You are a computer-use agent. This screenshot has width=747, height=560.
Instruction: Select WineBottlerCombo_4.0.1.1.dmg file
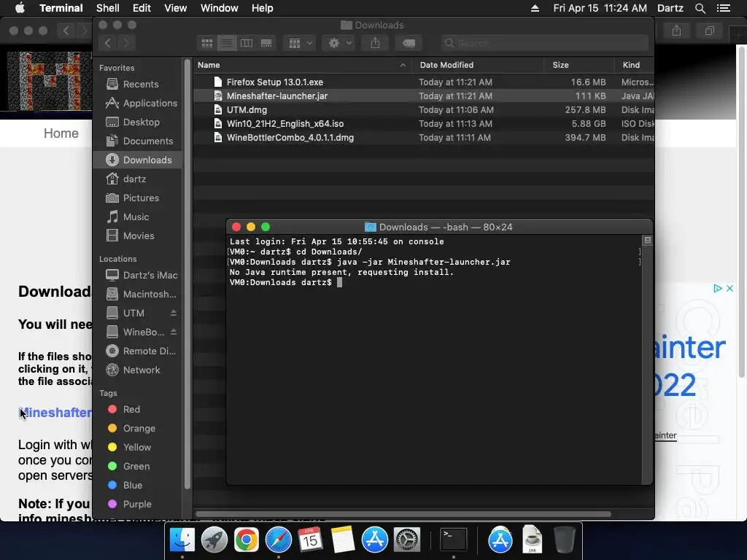pos(424,138)
